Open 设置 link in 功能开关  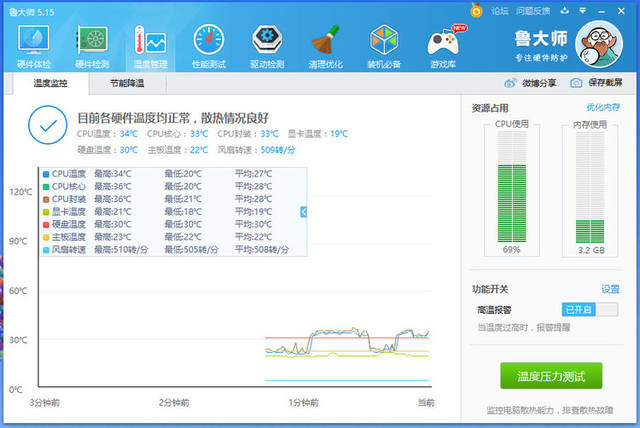pyautogui.click(x=610, y=289)
